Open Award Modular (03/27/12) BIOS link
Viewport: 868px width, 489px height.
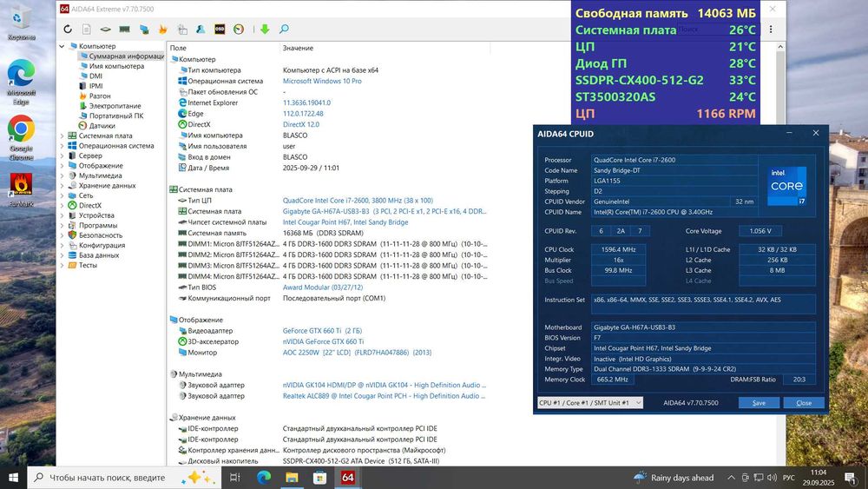323,287
